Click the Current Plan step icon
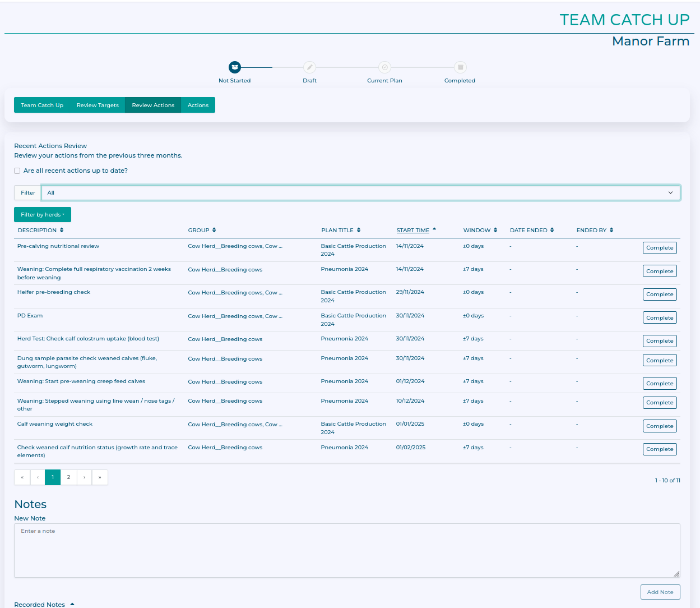 [384, 67]
